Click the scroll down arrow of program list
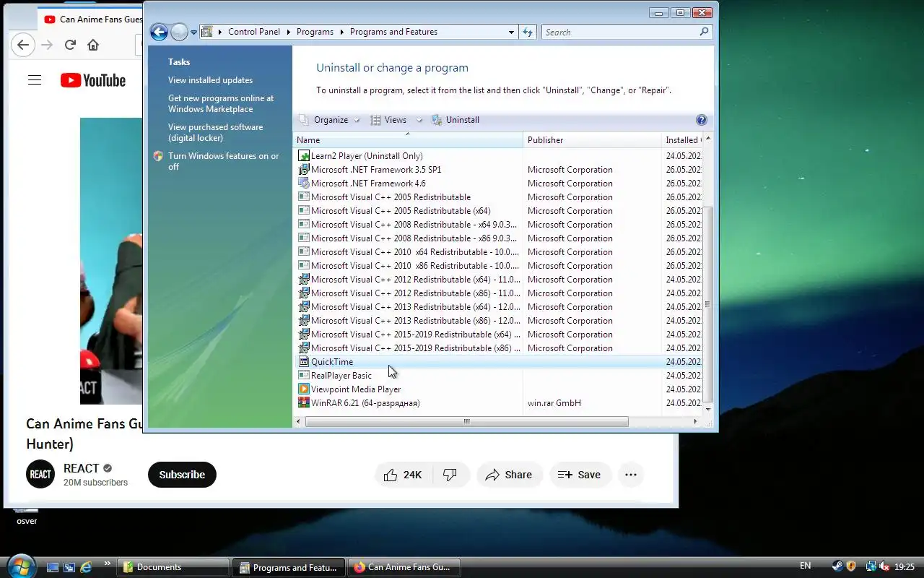The width and height of the screenshot is (924, 578). click(708, 410)
